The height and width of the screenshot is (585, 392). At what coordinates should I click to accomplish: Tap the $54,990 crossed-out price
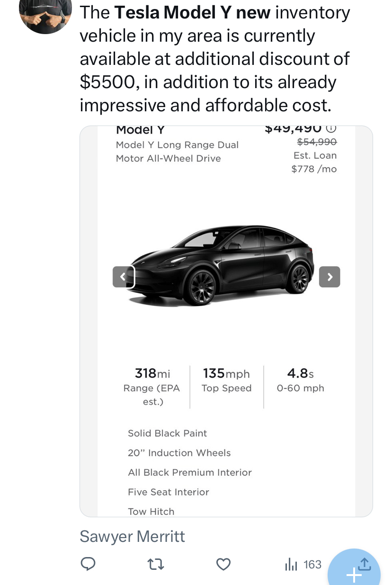pyautogui.click(x=317, y=142)
